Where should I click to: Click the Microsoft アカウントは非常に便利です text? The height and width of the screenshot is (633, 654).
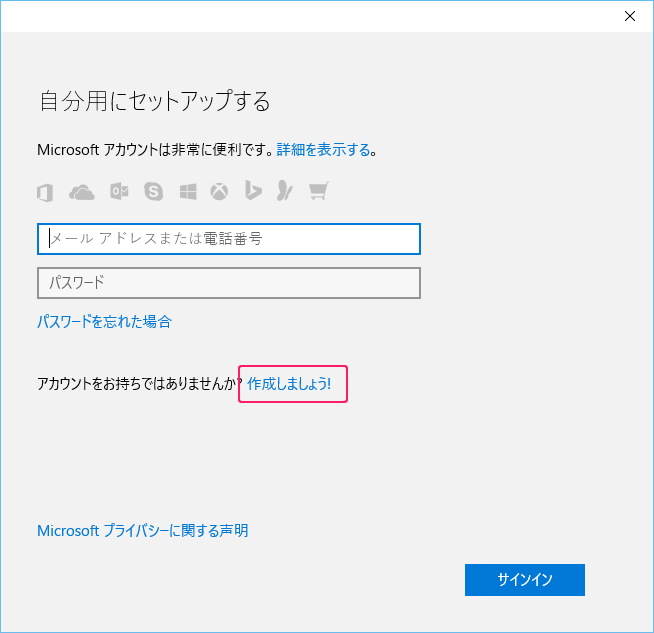click(154, 150)
